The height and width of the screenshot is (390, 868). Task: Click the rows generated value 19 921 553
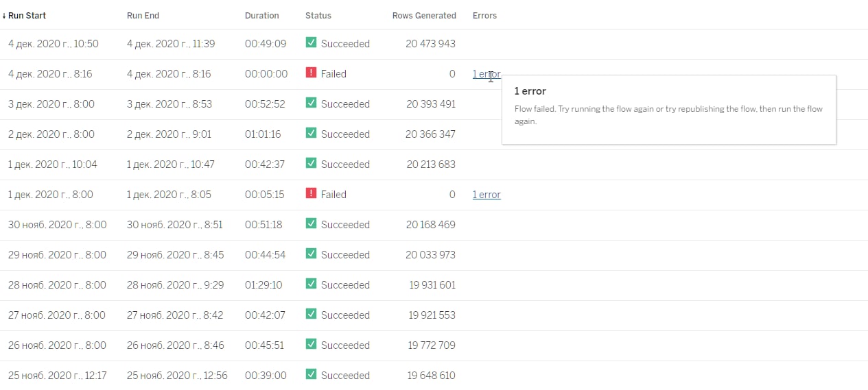[432, 315]
